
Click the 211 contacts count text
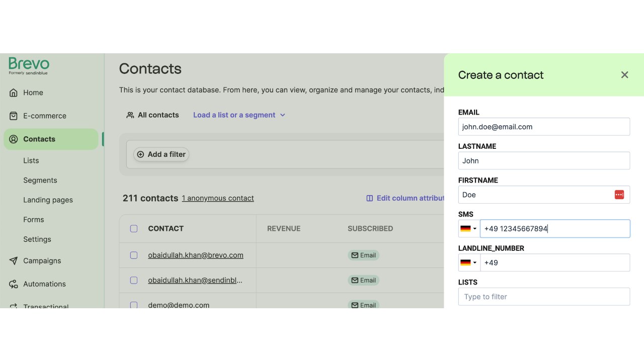click(150, 198)
